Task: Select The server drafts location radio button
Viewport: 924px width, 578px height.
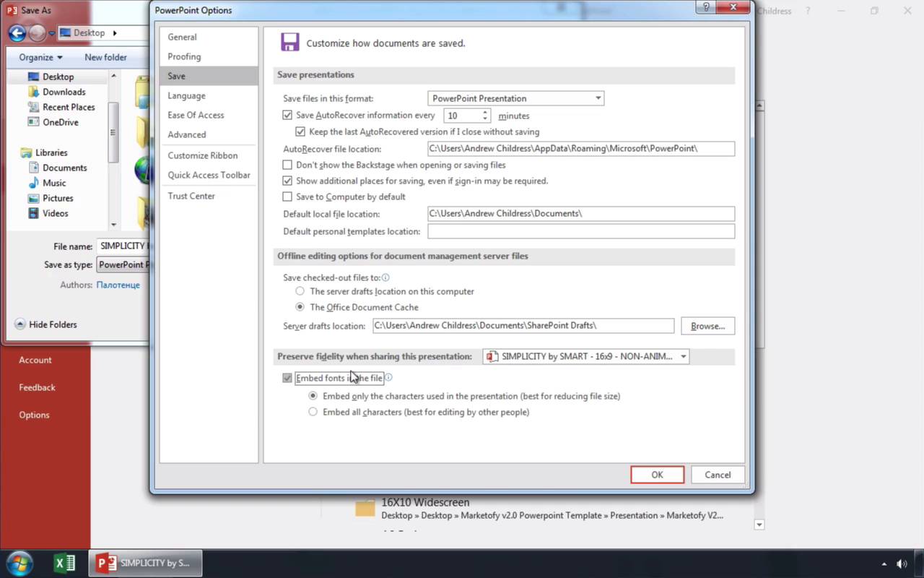Action: tap(300, 291)
